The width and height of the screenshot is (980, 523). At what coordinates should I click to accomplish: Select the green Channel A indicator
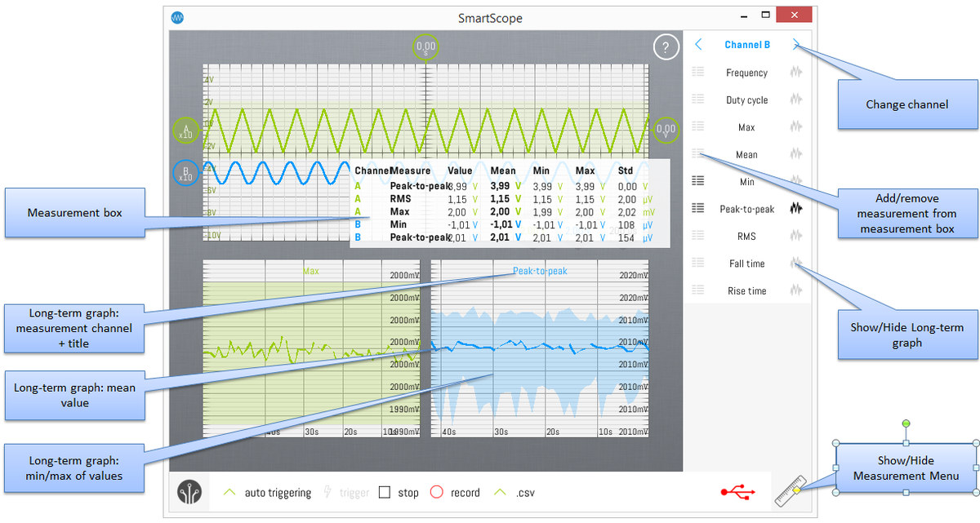[185, 131]
